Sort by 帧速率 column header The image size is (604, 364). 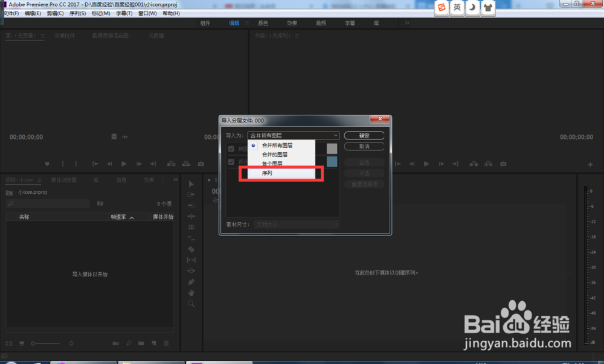(x=118, y=217)
